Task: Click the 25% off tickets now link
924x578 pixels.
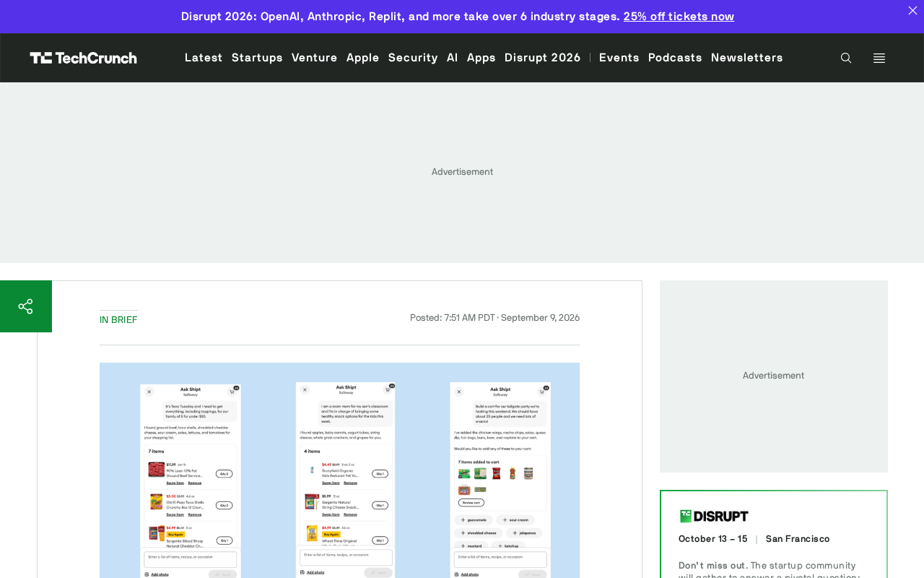Action: click(679, 16)
